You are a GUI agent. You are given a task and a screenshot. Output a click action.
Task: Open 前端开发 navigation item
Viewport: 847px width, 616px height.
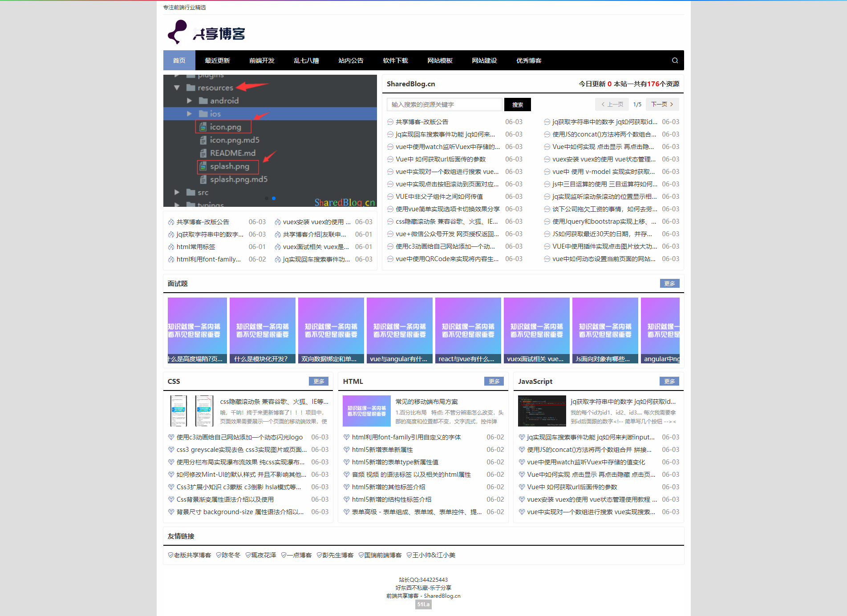[262, 60]
